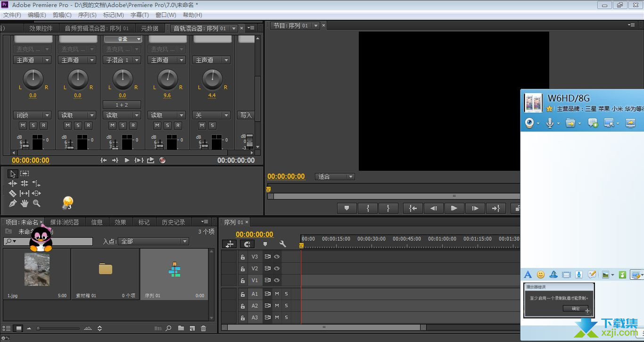This screenshot has height=342, width=644.
Task: Toggle visibility eye of track V3
Action: (x=277, y=257)
